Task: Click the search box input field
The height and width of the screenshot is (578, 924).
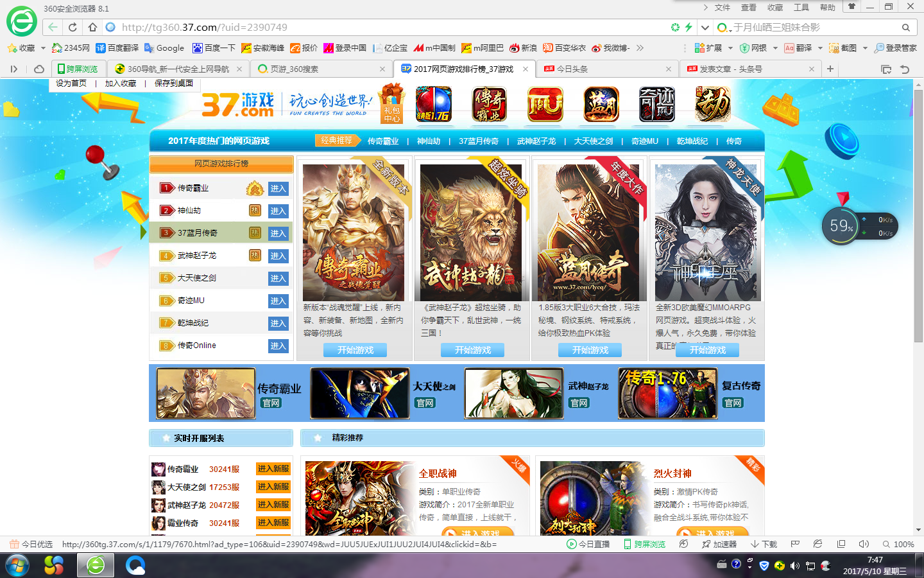Action: tap(815, 28)
